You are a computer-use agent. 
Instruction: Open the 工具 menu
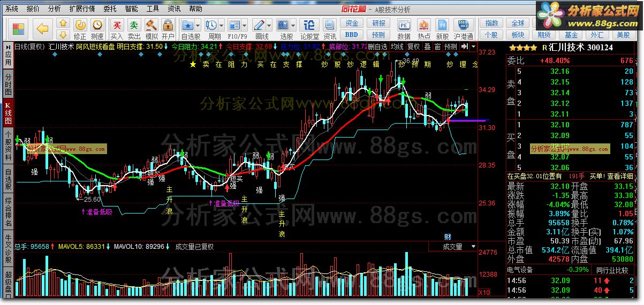tap(153, 9)
